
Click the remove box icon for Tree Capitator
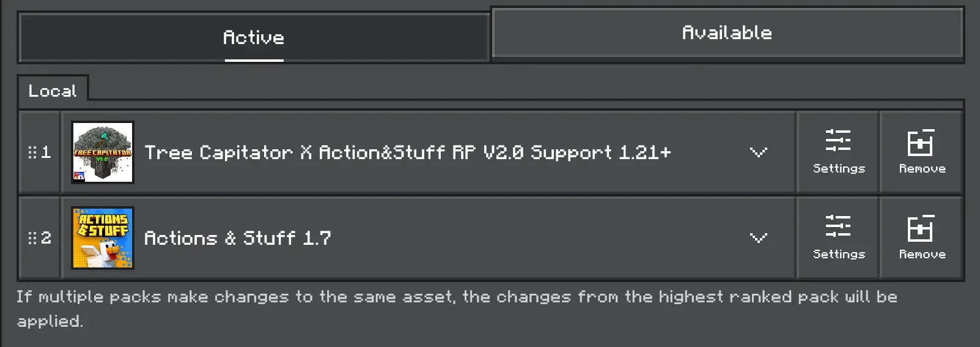tap(921, 143)
